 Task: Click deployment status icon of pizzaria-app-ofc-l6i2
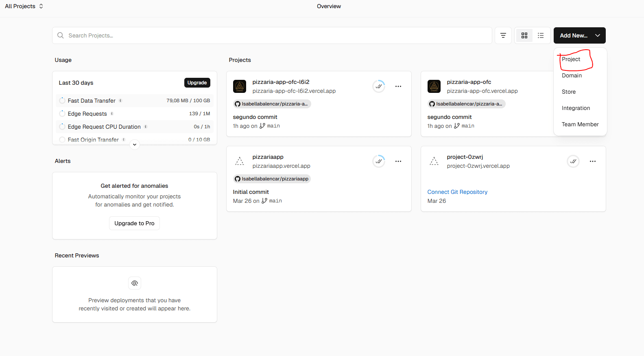point(379,86)
